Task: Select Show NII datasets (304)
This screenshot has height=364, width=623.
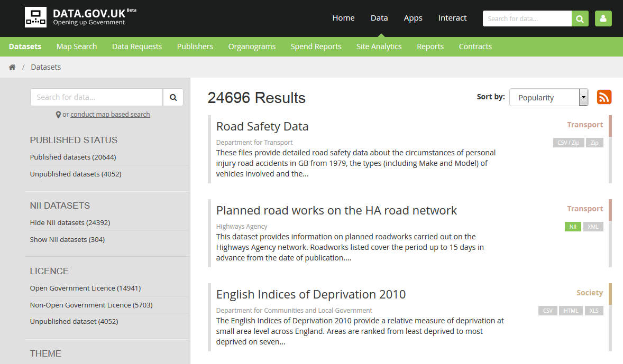Action: coord(67,239)
